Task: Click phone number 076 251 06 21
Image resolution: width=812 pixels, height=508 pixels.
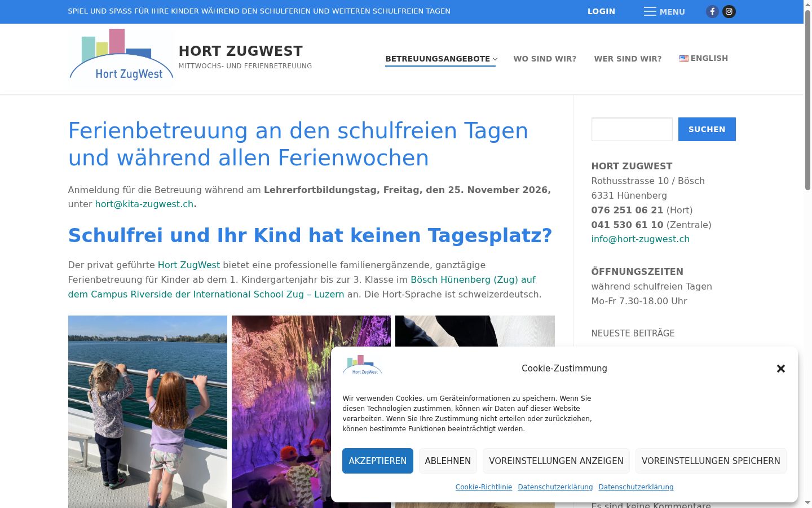Action: 627,210
